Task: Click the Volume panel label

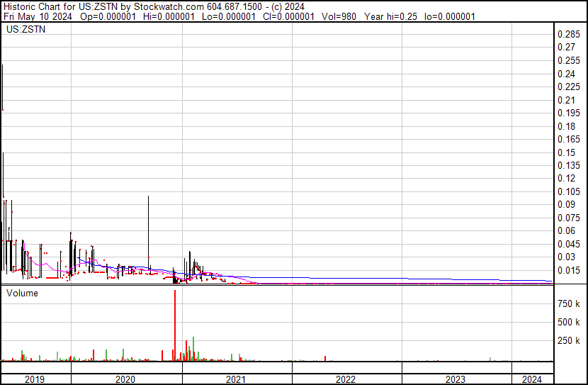Action: [x=23, y=293]
